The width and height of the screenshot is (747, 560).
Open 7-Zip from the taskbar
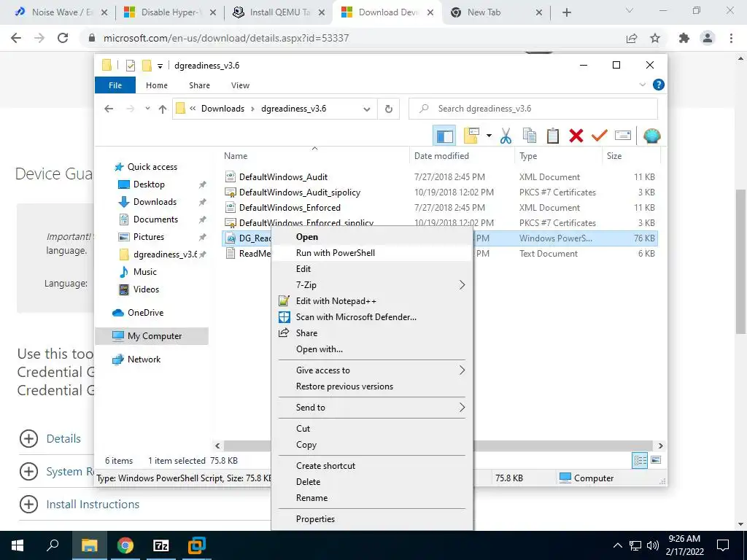click(161, 545)
